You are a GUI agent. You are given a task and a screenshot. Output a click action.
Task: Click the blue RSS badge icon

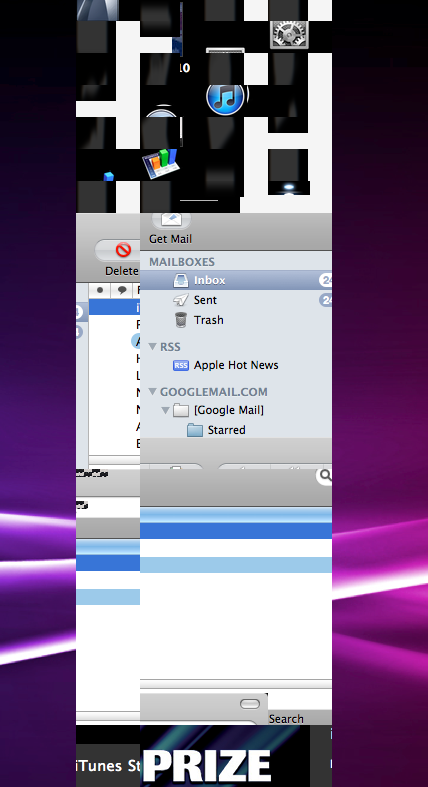[181, 365]
